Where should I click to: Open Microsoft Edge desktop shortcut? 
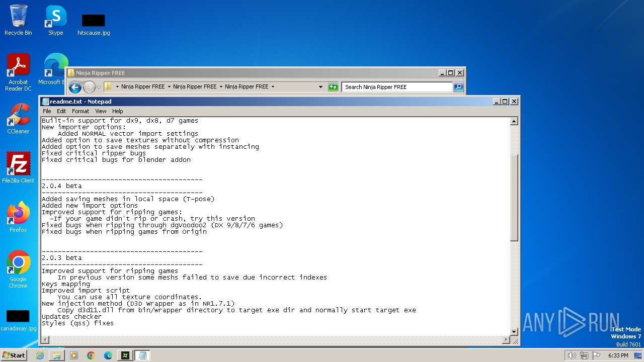[x=54, y=69]
